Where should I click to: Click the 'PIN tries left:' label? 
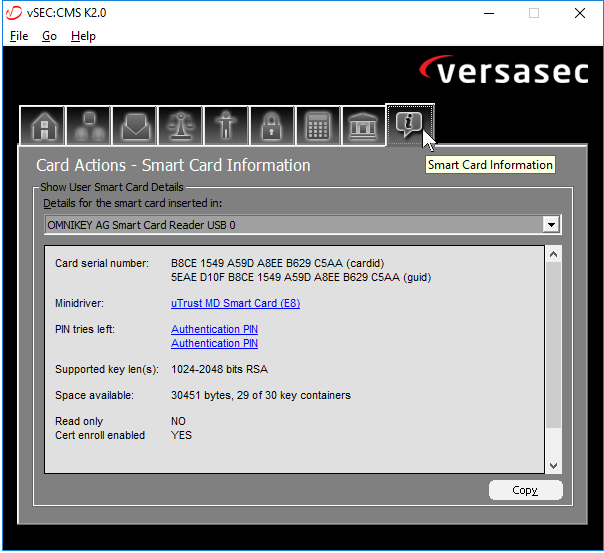[x=85, y=329]
